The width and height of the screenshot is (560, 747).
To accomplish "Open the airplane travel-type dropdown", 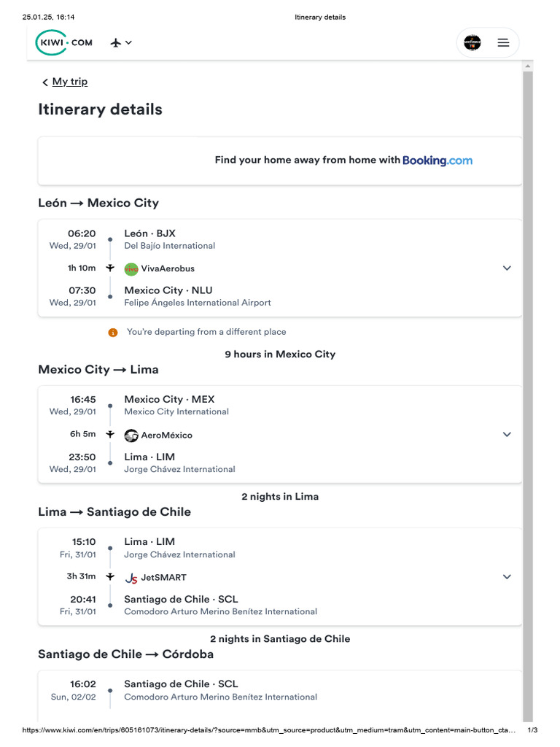I will tap(121, 42).
